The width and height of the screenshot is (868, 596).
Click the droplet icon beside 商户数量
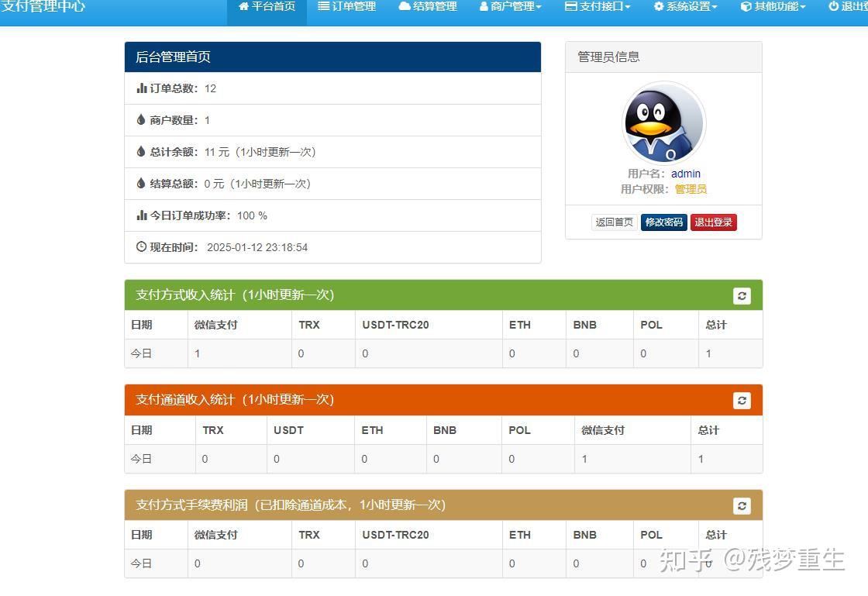pyautogui.click(x=140, y=120)
